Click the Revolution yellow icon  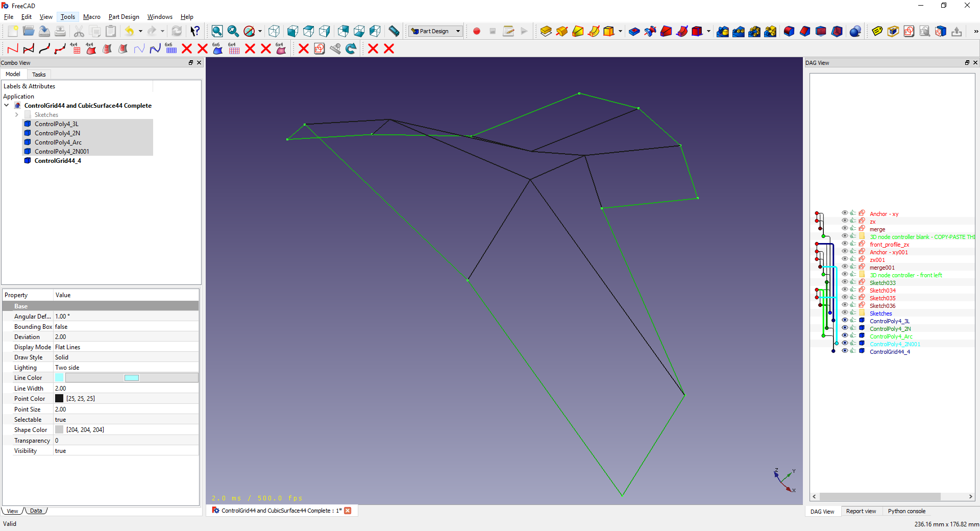coord(562,31)
